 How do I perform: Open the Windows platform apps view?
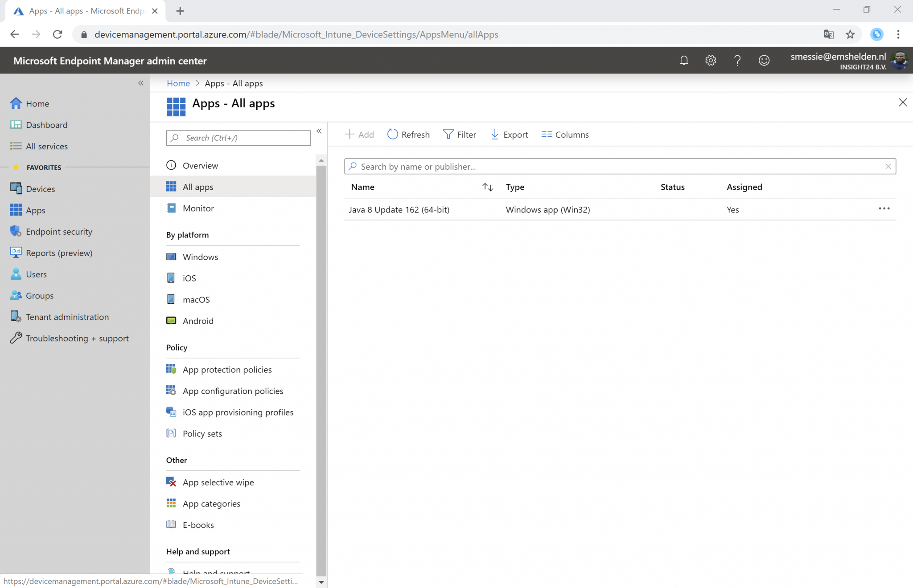[x=200, y=257]
